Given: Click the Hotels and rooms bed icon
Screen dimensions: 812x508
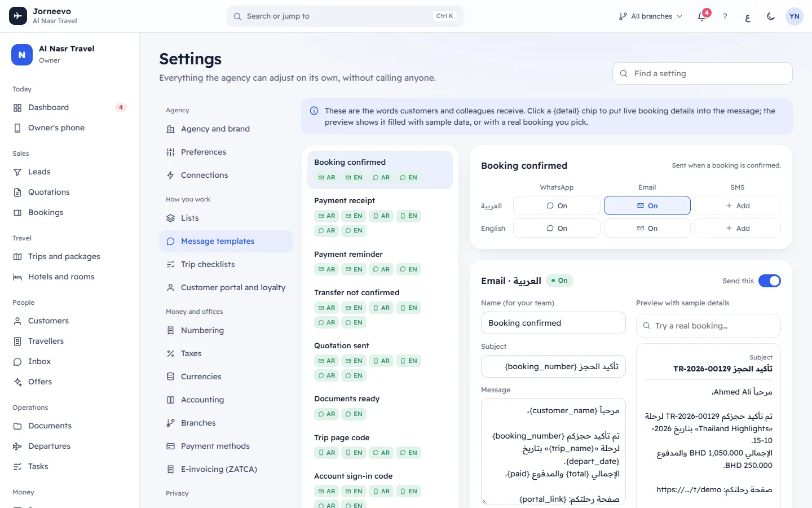Looking at the screenshot, I should click(x=17, y=277).
